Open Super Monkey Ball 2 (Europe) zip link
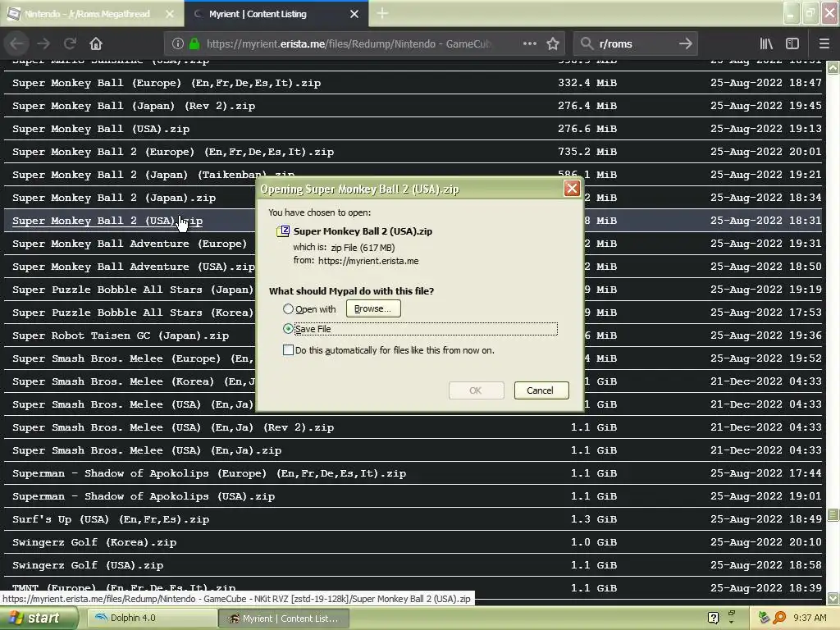Viewport: 840px width, 630px height. 173,152
